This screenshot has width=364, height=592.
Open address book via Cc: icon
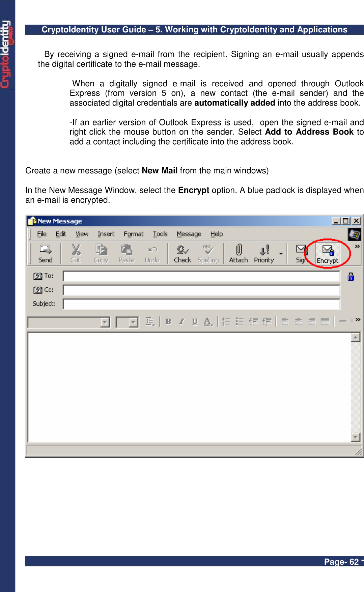coord(38,290)
